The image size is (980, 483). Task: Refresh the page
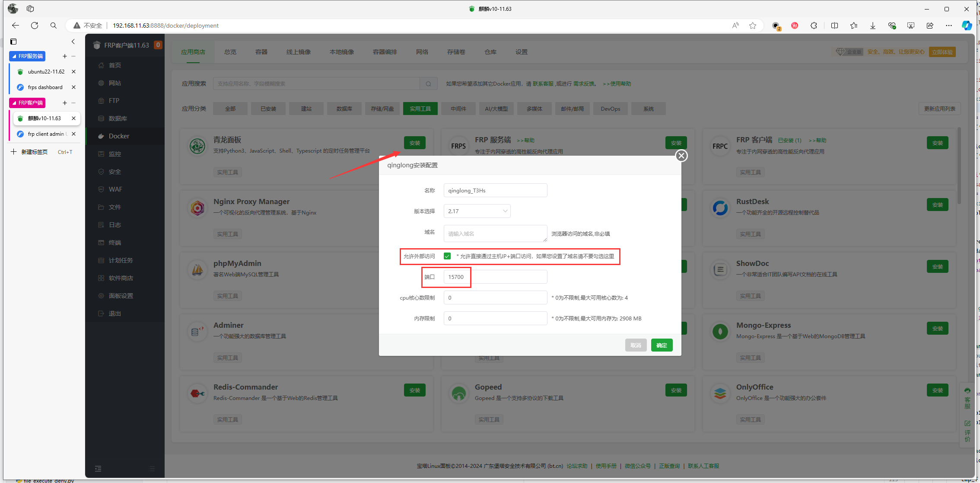tap(35, 26)
